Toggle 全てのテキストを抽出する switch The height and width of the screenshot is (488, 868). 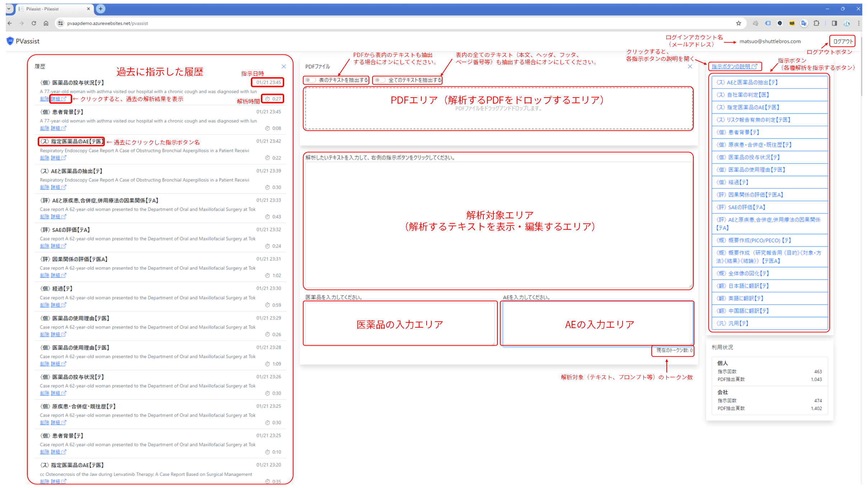[380, 80]
